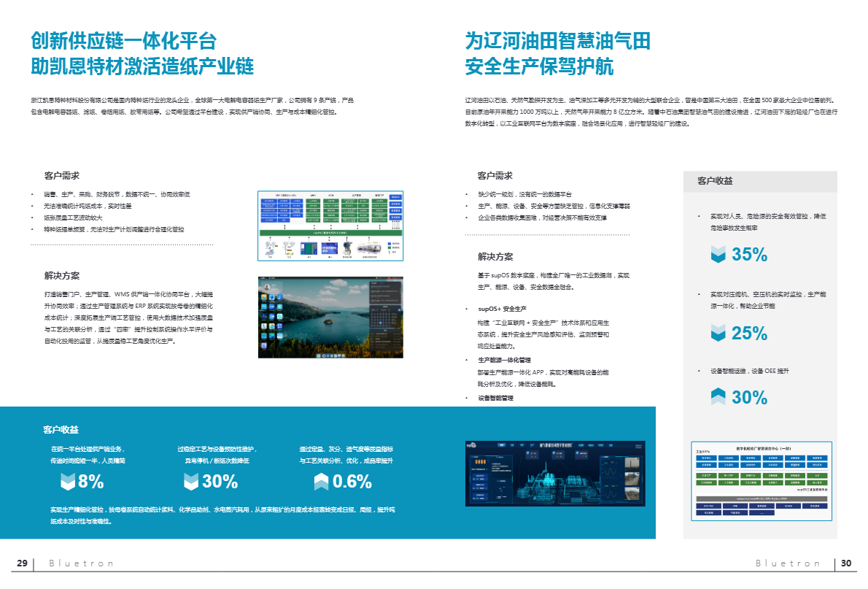Select the heading 为辽河油田智慧油气田
The height and width of the screenshot is (589, 868).
(x=558, y=40)
